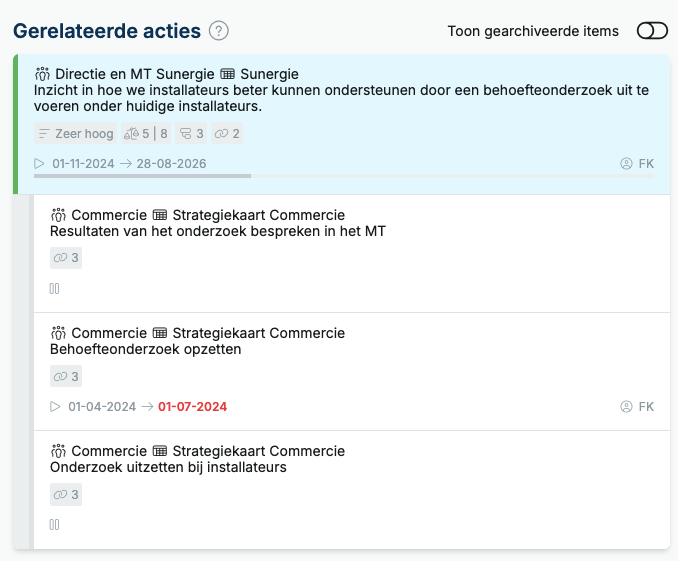Click pause icon under Resultaten van het onderzoek

click(54, 289)
